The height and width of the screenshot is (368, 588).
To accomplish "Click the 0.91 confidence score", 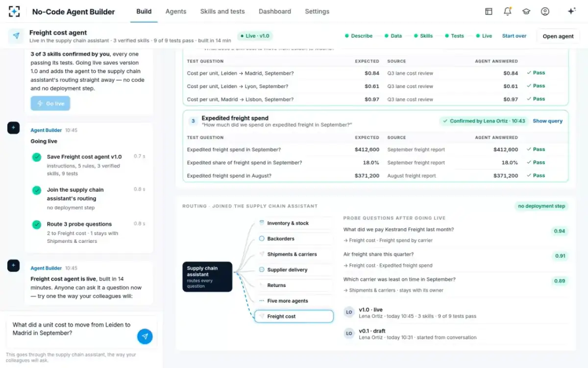I will (x=560, y=256).
